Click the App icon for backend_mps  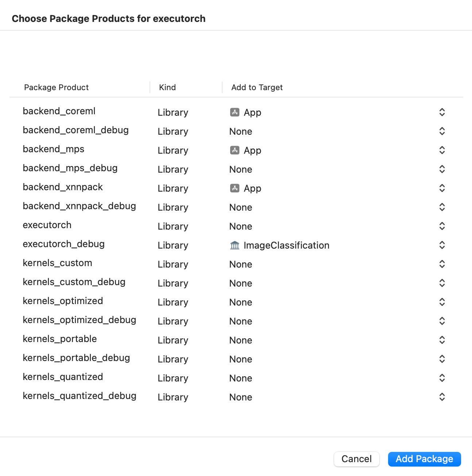(235, 150)
